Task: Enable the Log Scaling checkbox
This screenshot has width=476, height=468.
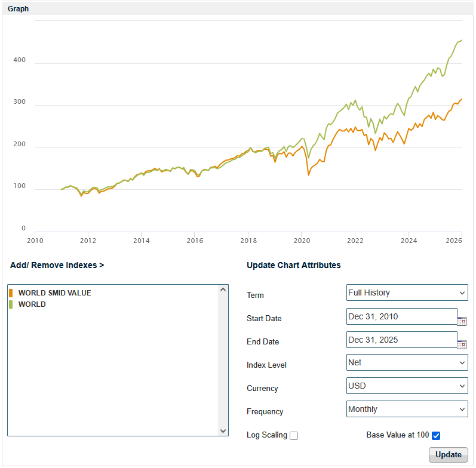Action: click(294, 436)
